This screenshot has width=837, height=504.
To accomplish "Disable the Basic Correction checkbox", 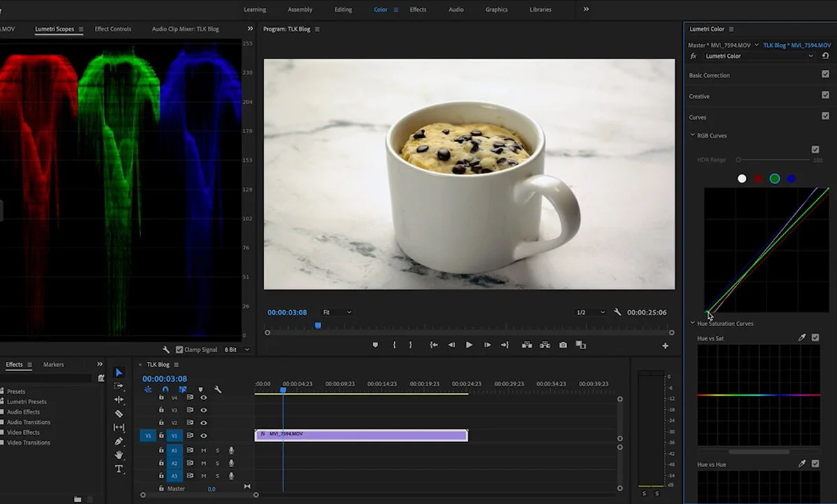I will 825,75.
